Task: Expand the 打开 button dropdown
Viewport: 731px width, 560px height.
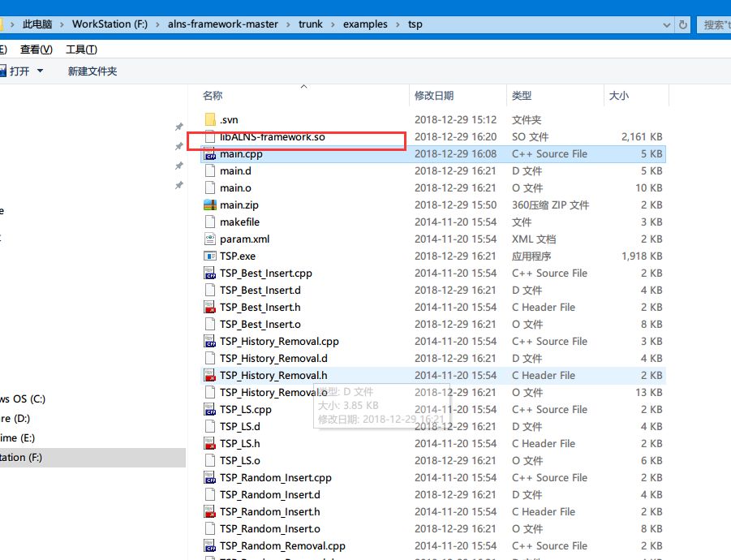Action: coord(41,70)
